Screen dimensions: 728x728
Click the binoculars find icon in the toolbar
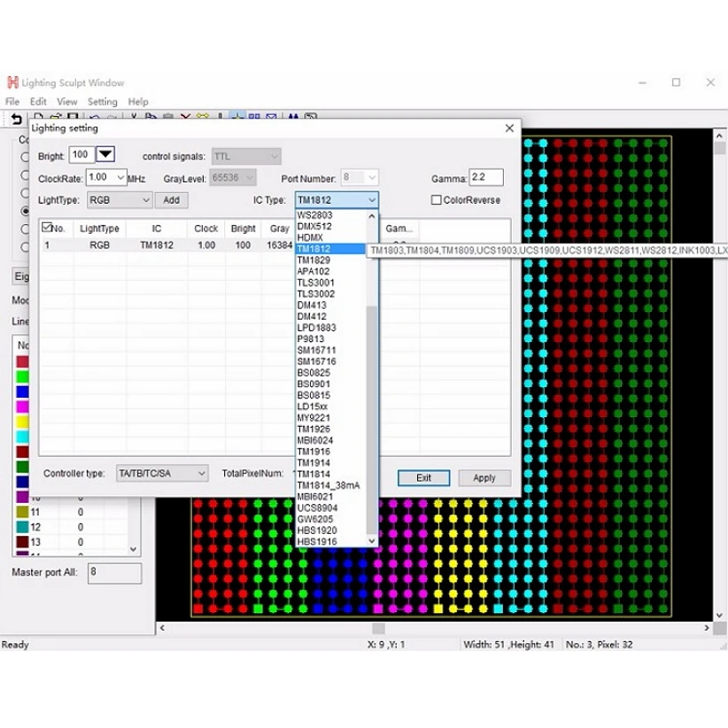pyautogui.click(x=293, y=116)
